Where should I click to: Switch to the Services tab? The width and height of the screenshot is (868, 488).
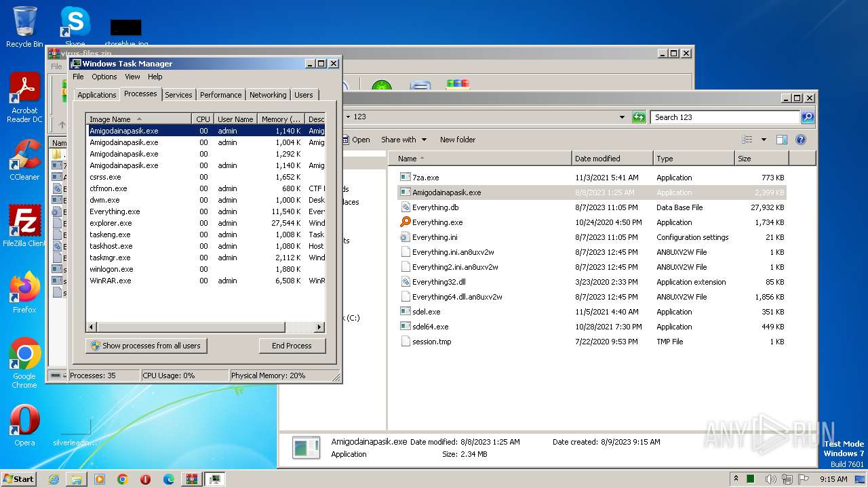pos(178,95)
